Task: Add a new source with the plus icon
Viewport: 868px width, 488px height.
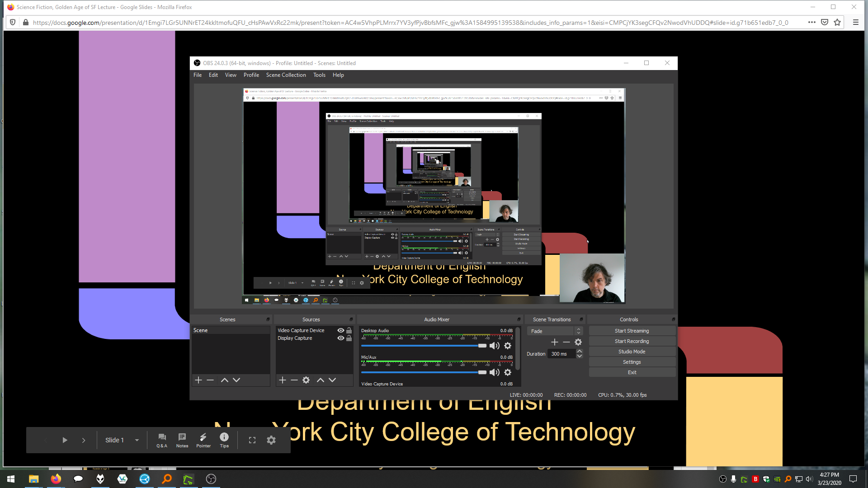Action: (282, 380)
